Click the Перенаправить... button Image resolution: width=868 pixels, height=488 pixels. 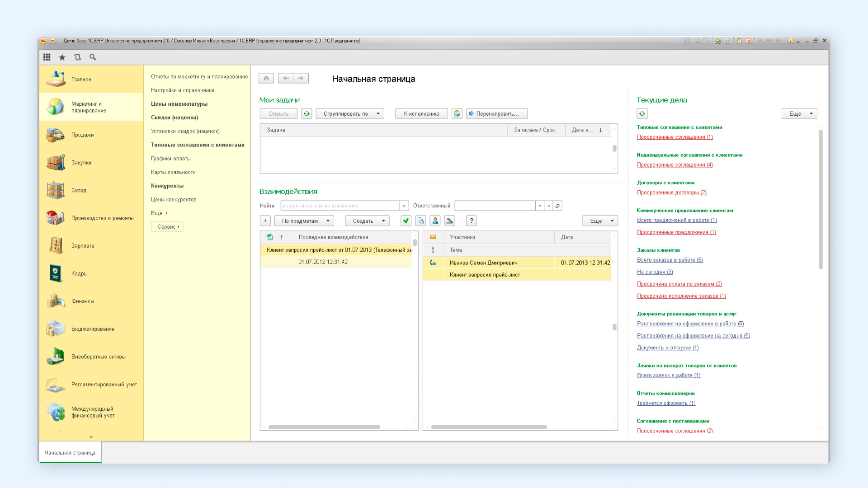pyautogui.click(x=497, y=114)
